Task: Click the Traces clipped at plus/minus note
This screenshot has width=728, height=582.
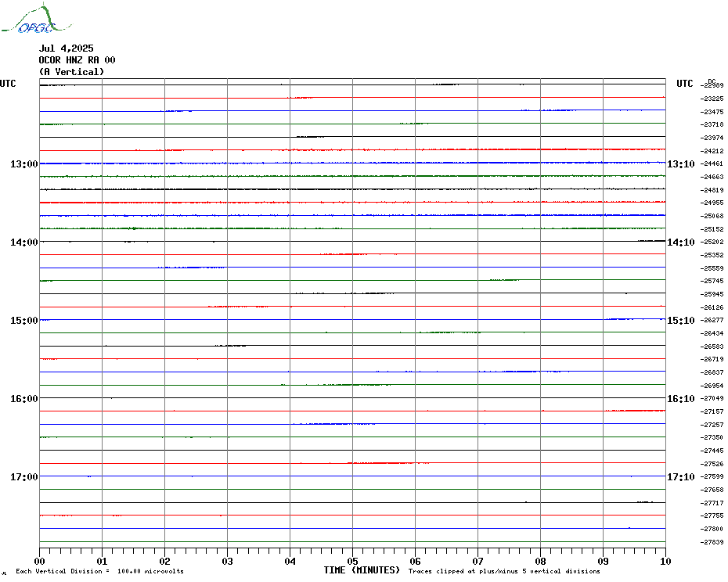Action: (504, 571)
